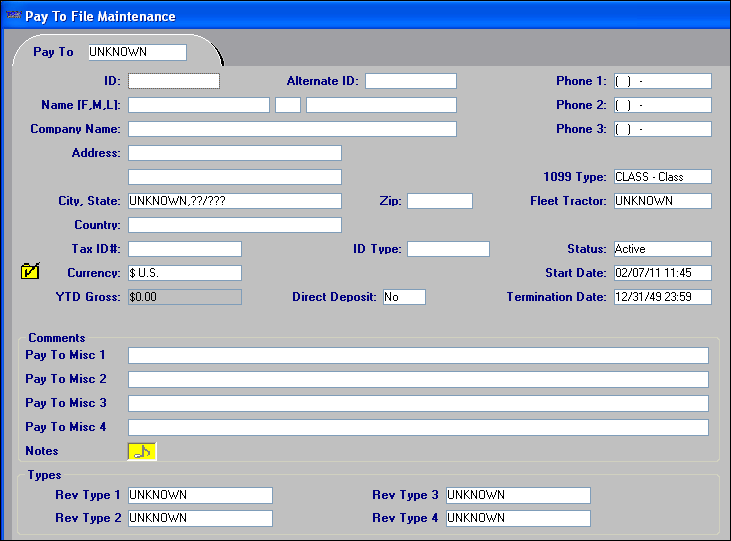This screenshot has height=541, width=731.
Task: Select the Fleet Tractor field
Action: click(x=662, y=201)
